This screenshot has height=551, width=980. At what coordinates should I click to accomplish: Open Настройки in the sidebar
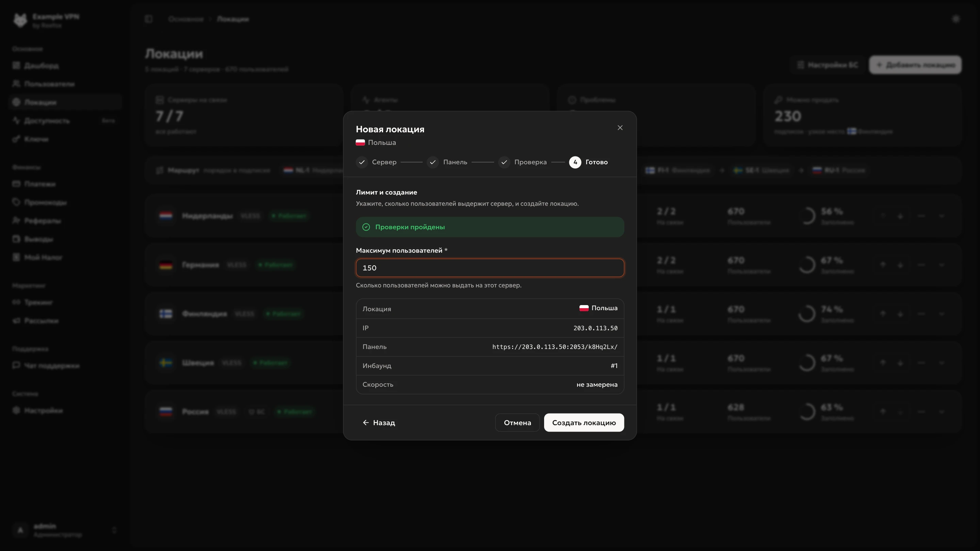point(65,411)
